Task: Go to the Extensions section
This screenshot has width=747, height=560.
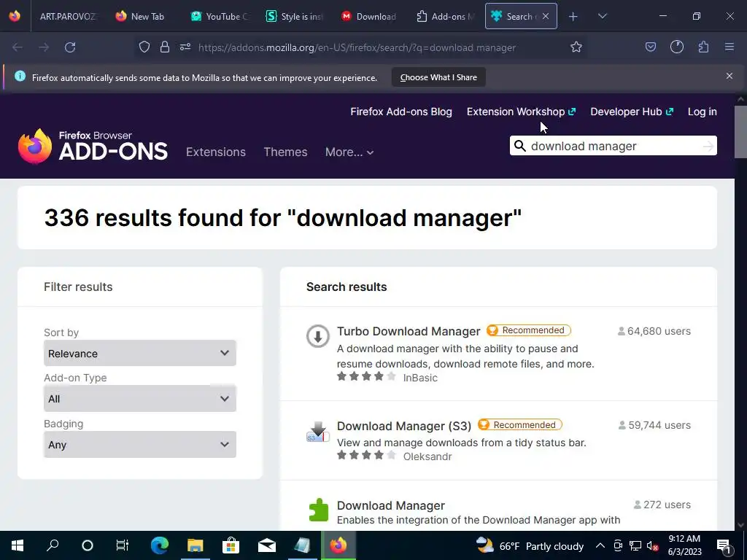Action: [x=216, y=152]
